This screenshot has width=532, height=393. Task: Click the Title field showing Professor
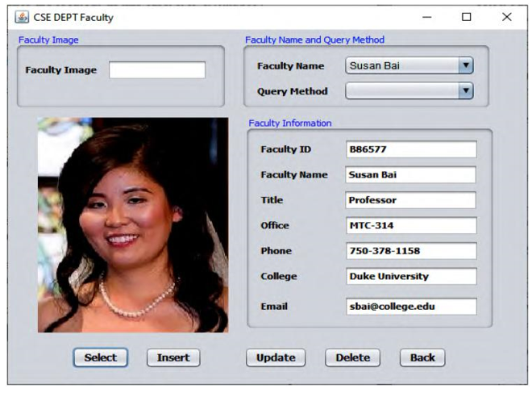pos(410,200)
